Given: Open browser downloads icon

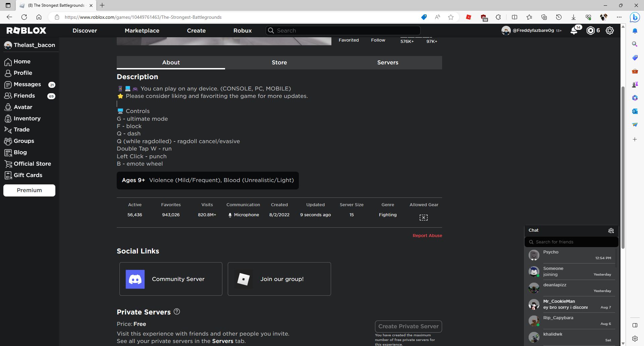Looking at the screenshot, I should point(574,17).
